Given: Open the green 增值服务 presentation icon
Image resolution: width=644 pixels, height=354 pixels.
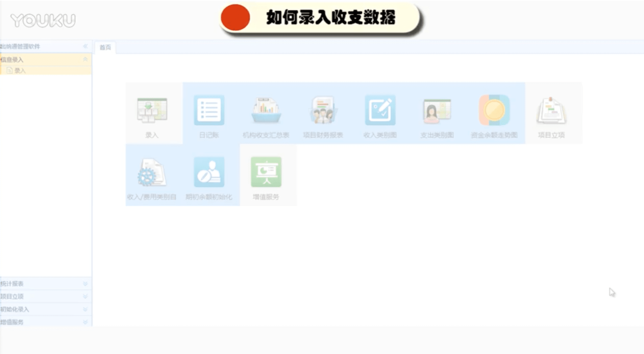Looking at the screenshot, I should (266, 172).
